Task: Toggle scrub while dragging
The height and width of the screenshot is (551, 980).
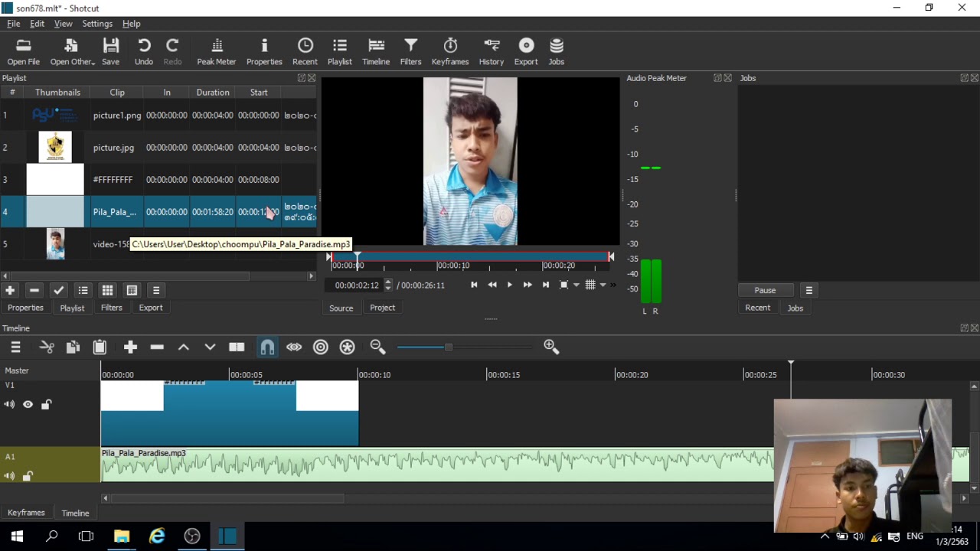Action: 294,347
